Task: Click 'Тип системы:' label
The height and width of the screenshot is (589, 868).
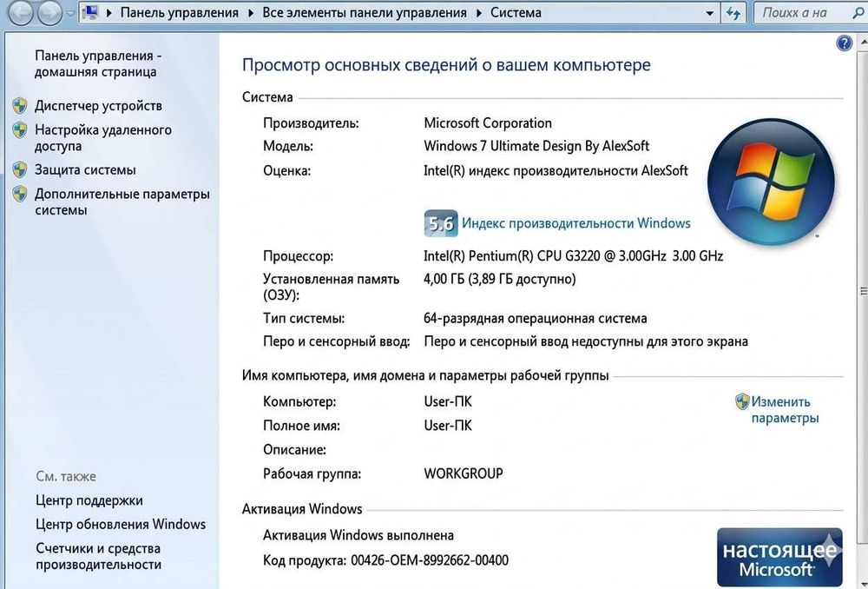Action: [304, 319]
